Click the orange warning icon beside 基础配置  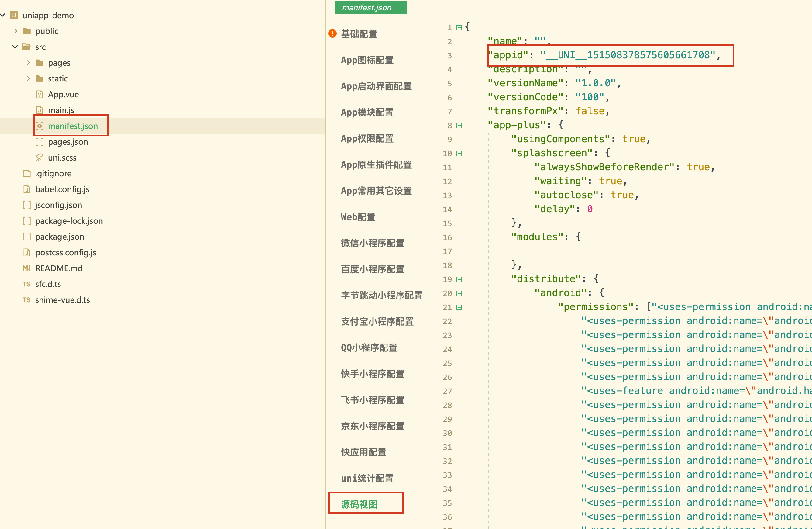coord(332,34)
